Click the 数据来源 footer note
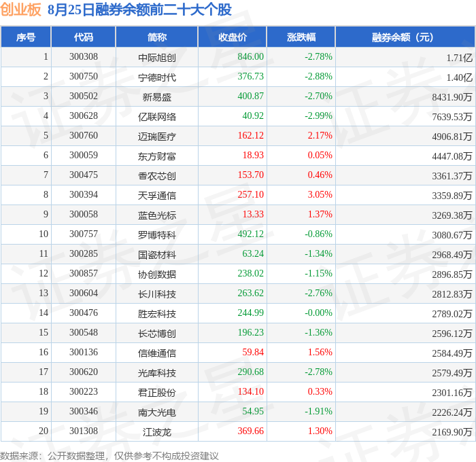Image resolution: width=476 pixels, height=462 pixels. point(109,456)
